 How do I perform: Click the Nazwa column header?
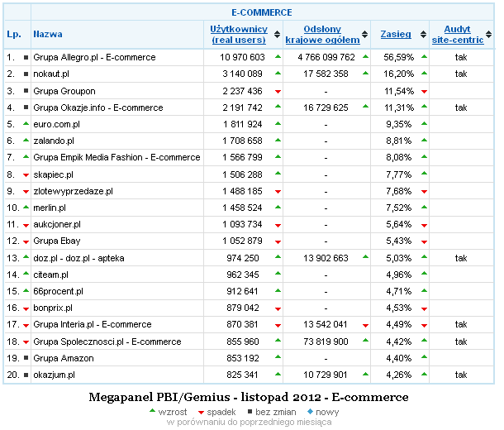(49, 35)
